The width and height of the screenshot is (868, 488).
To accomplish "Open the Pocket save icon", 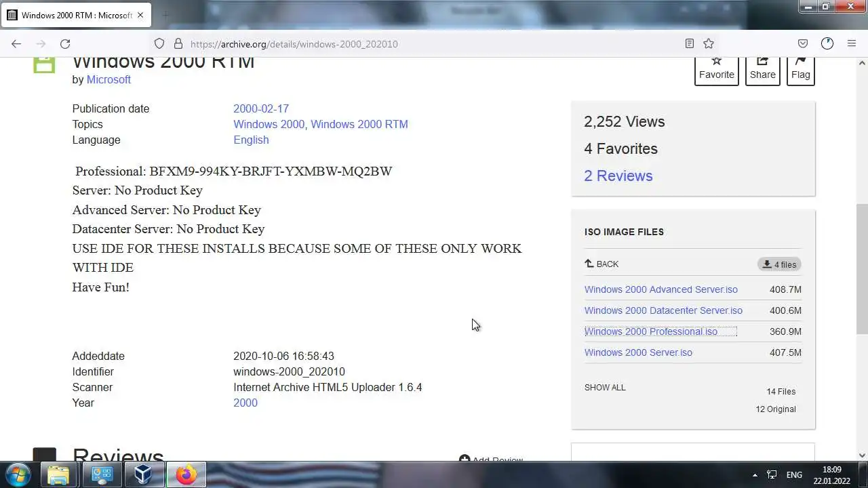I will [803, 43].
